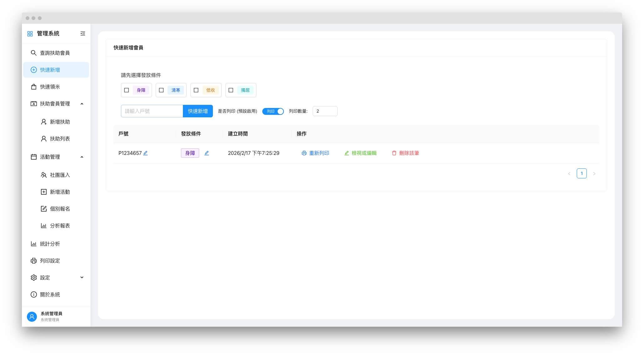
Task: Expand the 設定 menu
Action: (x=82, y=278)
